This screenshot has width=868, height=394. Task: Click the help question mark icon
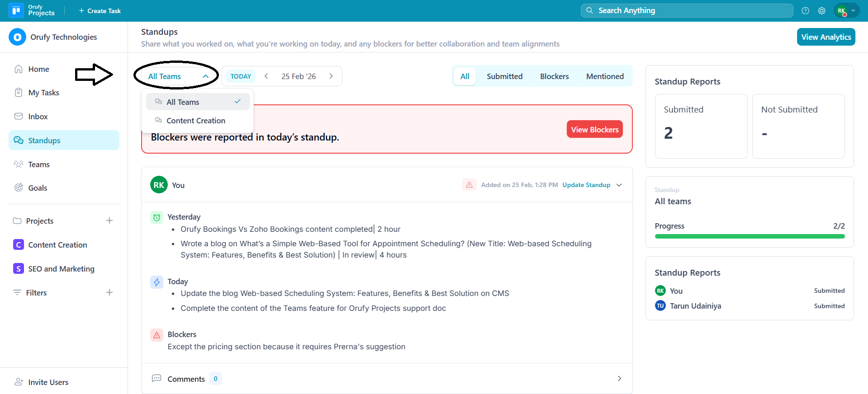805,11
